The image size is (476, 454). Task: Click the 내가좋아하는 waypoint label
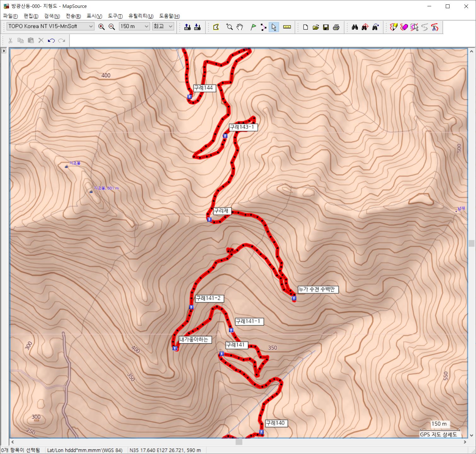click(x=195, y=340)
